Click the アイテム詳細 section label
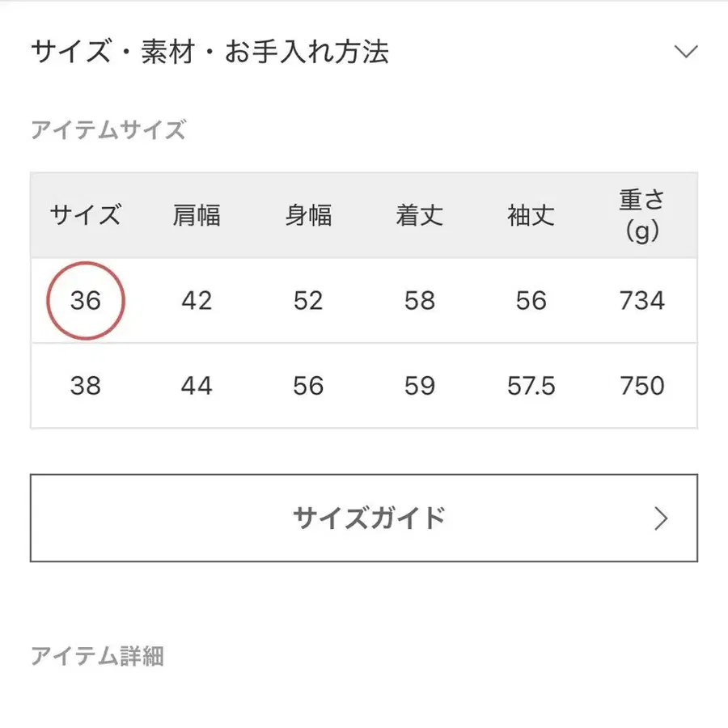 click(97, 656)
